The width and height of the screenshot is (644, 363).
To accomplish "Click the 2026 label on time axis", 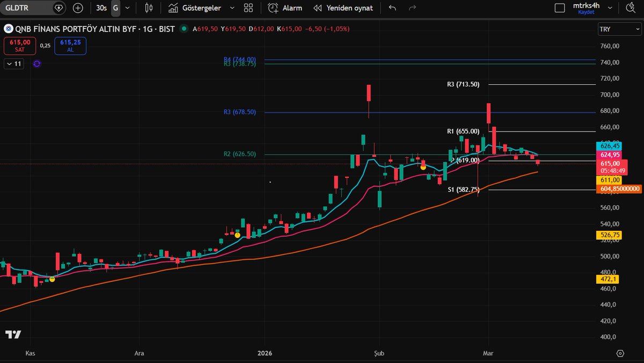I will click(x=265, y=353).
